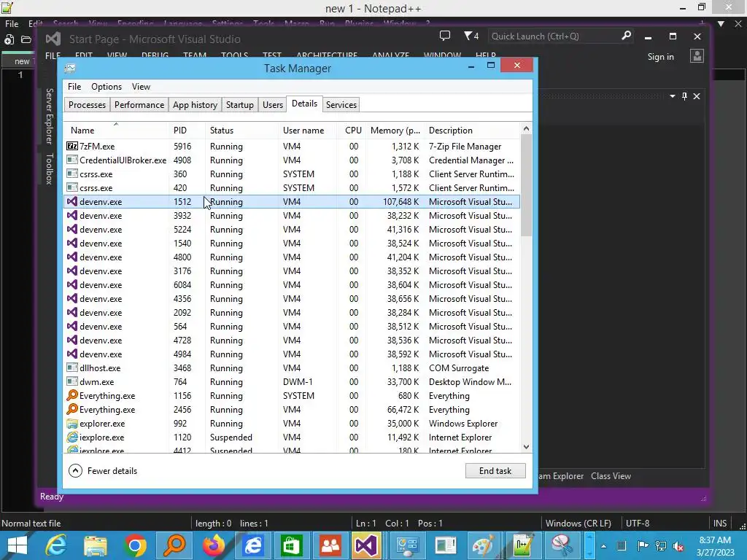Open Everything search taskbar icon
Viewport: 747px width, 560px height.
point(174,545)
